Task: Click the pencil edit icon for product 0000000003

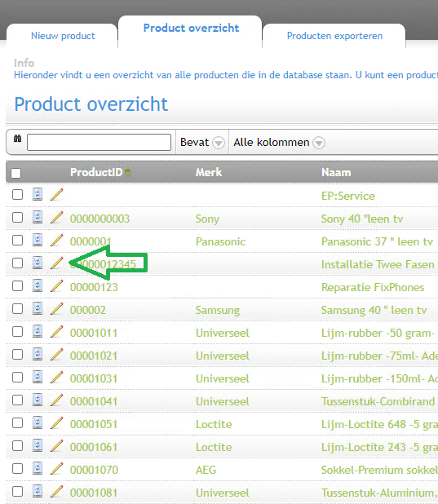Action: (x=56, y=218)
